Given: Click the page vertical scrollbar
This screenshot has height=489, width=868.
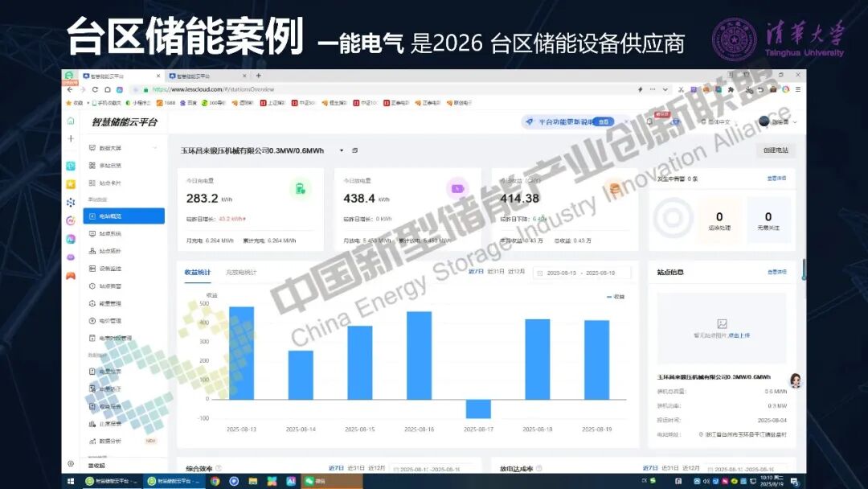Looking at the screenshot, I should click(804, 269).
